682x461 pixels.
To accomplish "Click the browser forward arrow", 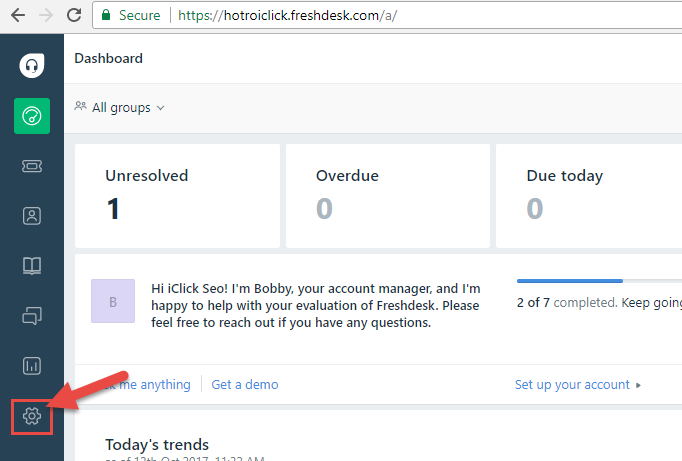I will click(x=46, y=15).
